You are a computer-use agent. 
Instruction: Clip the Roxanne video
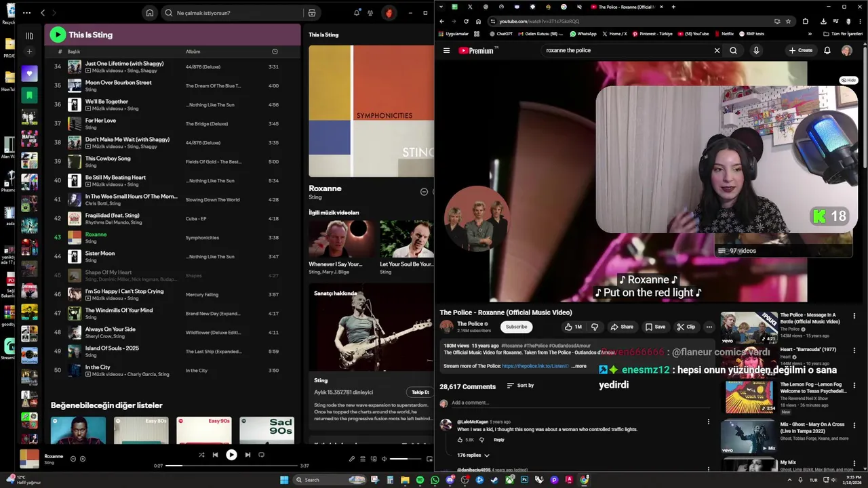(x=686, y=327)
